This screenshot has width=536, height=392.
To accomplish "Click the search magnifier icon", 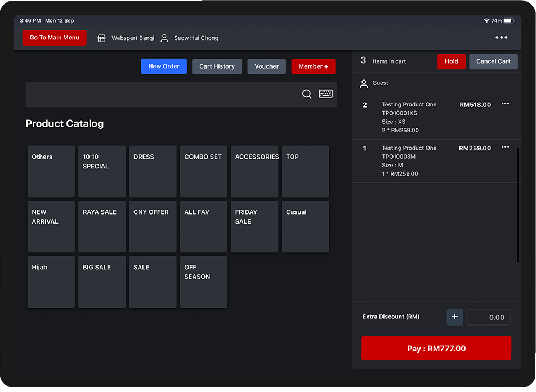I will point(307,94).
